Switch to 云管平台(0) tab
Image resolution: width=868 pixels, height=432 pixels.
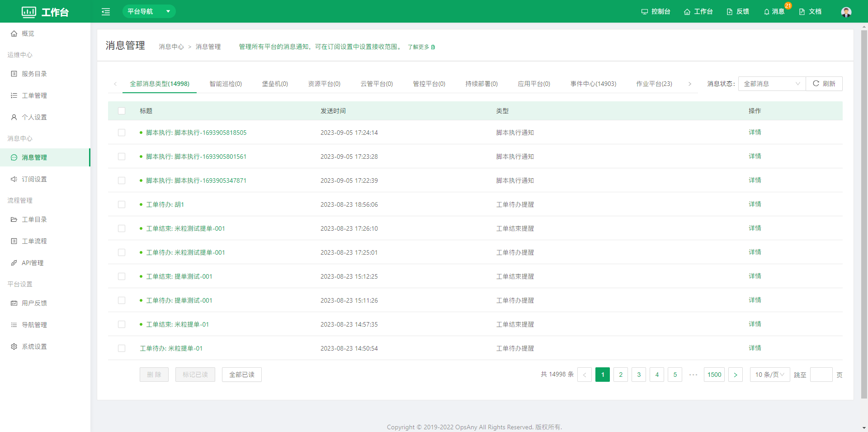click(377, 84)
